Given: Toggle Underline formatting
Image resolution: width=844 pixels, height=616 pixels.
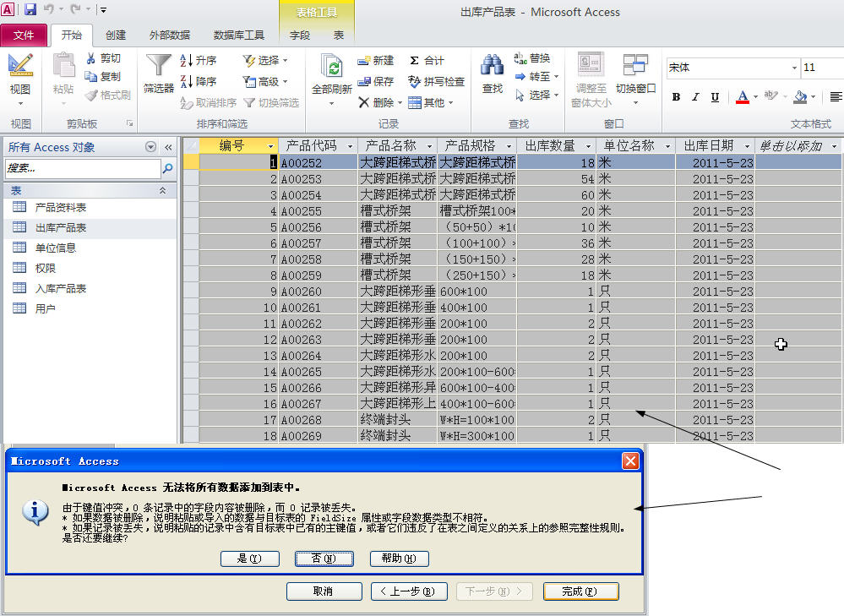Looking at the screenshot, I should coord(715,97).
